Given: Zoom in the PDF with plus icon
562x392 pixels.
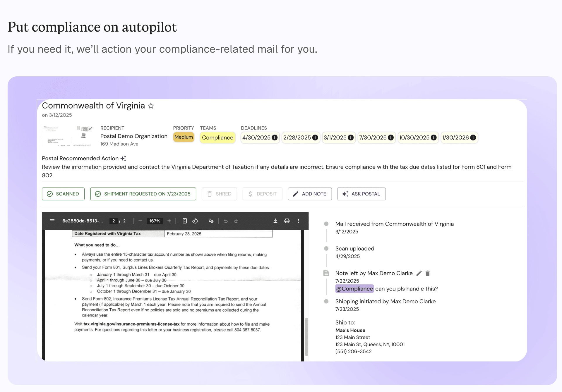Looking at the screenshot, I should [169, 221].
